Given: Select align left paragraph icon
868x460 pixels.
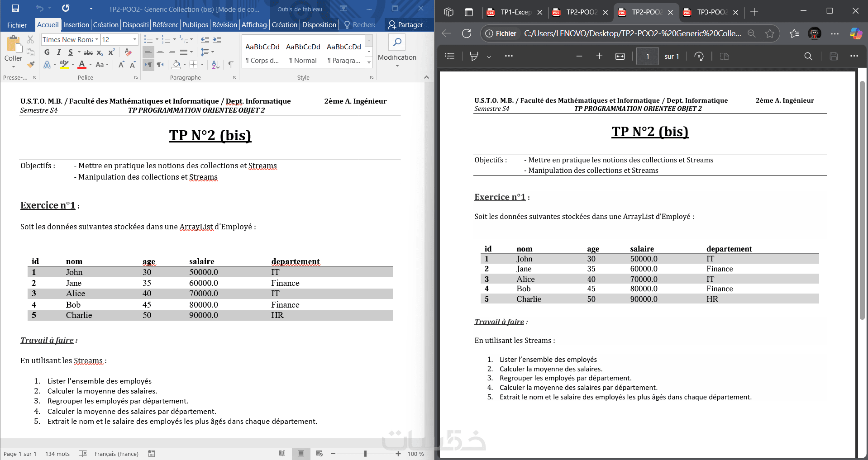Looking at the screenshot, I should 148,52.
